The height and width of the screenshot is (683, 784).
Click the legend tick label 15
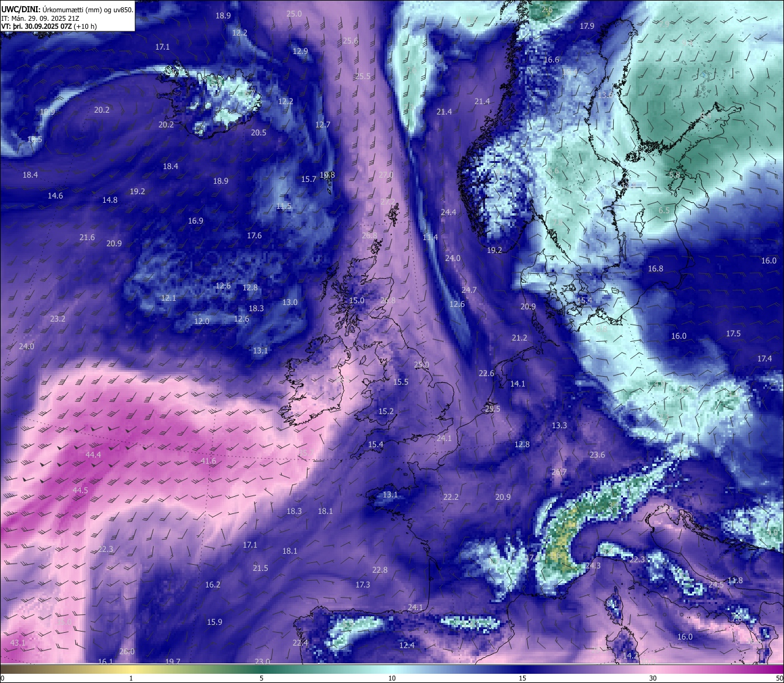click(522, 678)
